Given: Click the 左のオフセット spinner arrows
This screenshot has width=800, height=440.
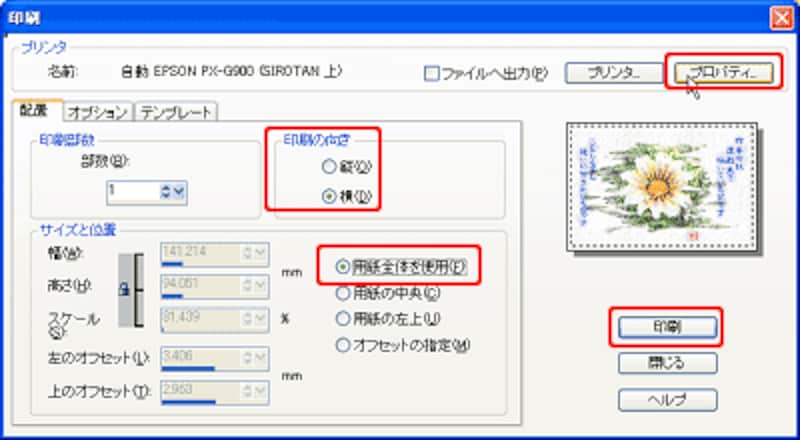Looking at the screenshot, I should (x=248, y=359).
